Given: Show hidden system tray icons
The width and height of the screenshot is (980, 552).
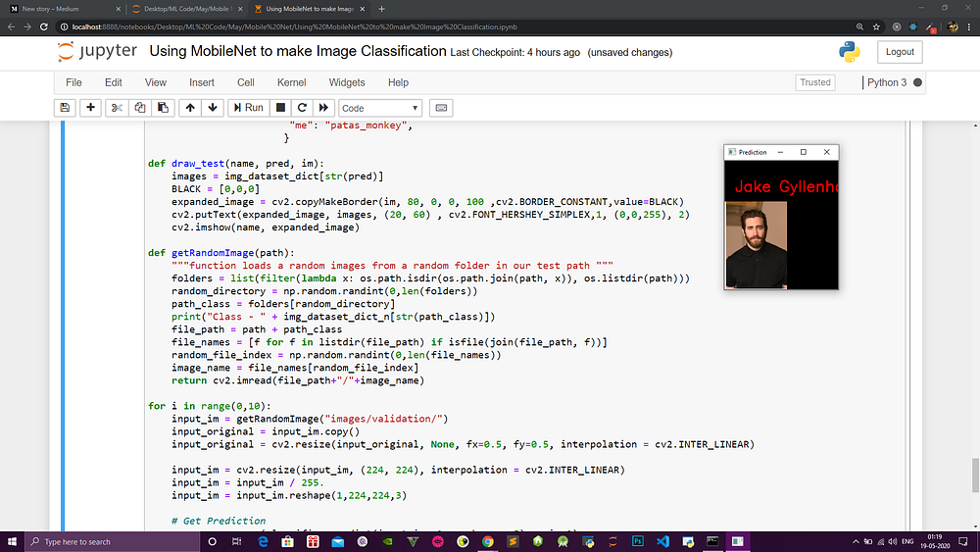Looking at the screenshot, I should 856,541.
